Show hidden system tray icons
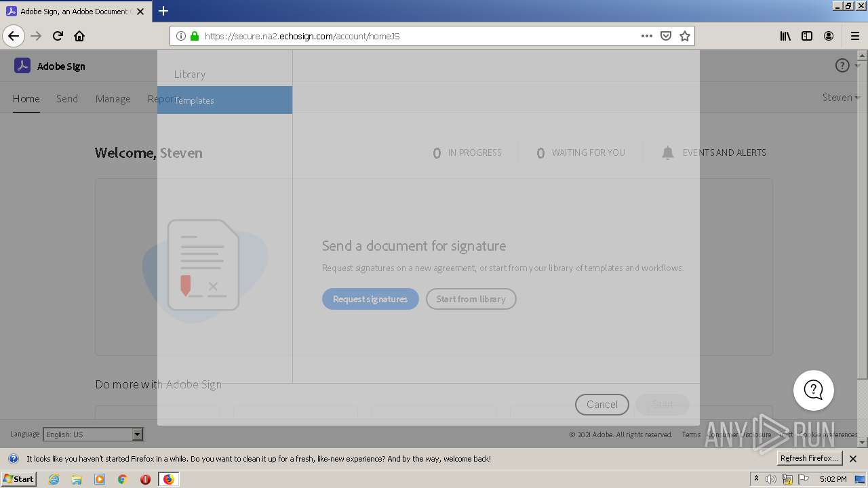The image size is (868, 488). click(756, 479)
